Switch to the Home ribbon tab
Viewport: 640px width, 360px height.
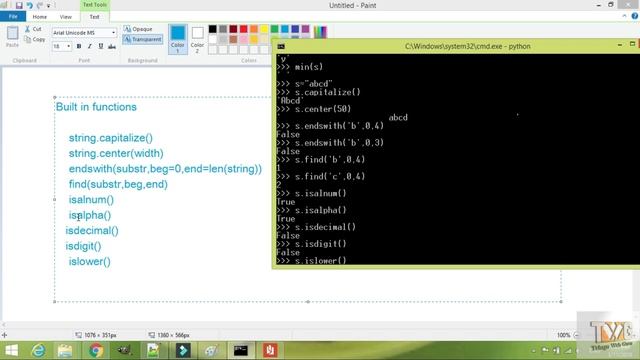[x=40, y=17]
